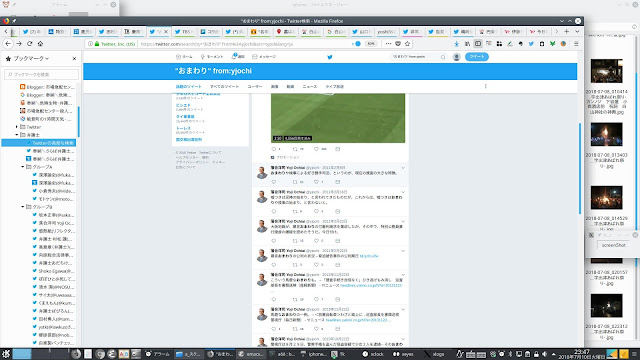The image size is (640, 360).
Task: Switch to すべてのツイート search tab
Action: [224, 87]
